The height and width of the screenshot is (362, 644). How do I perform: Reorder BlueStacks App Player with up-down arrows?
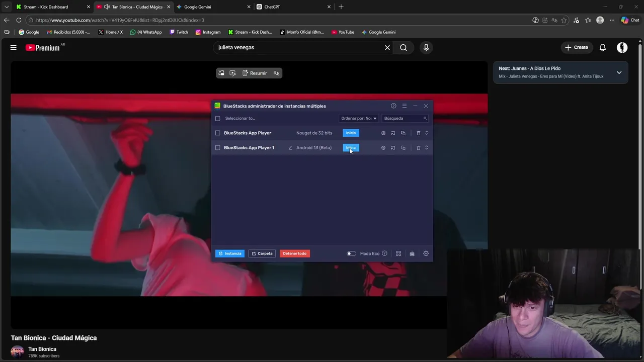click(x=427, y=133)
